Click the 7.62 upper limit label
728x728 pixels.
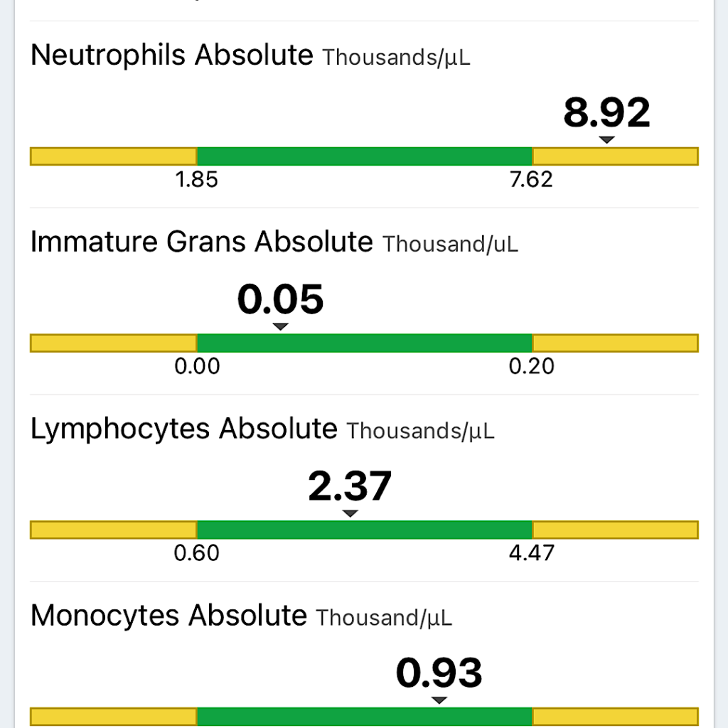531,179
